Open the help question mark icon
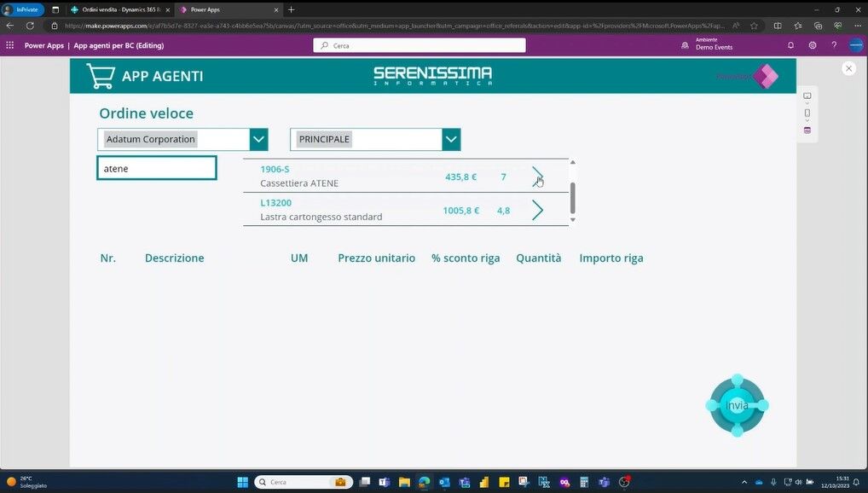 (x=834, y=45)
